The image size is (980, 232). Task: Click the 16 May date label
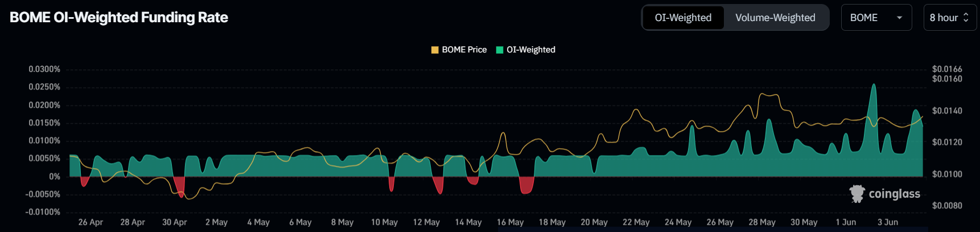tap(510, 222)
